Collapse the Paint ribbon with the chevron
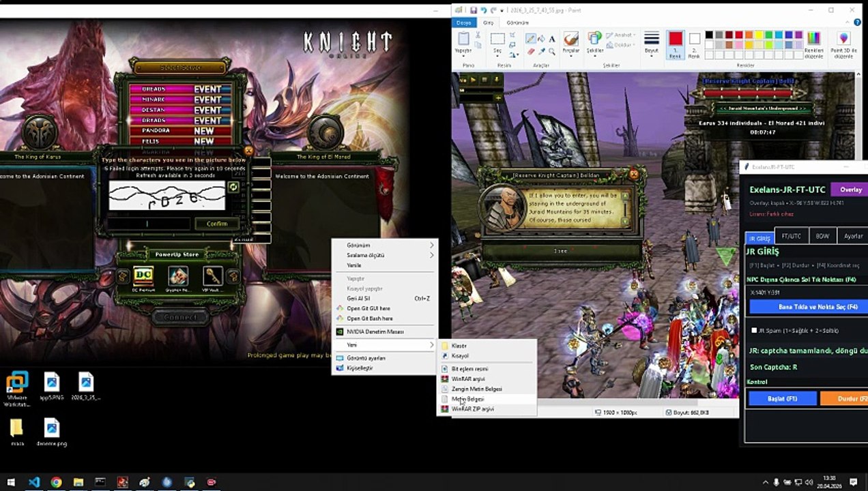 point(848,23)
